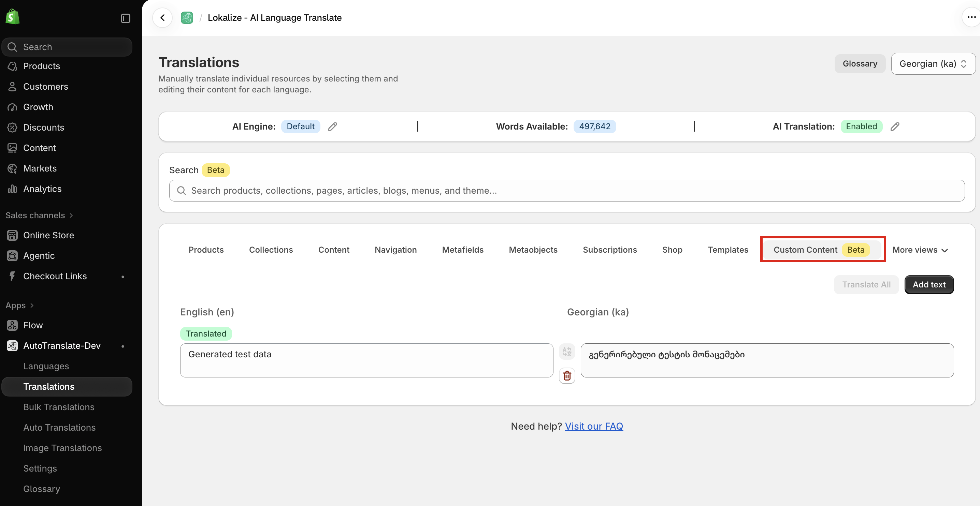The width and height of the screenshot is (980, 506).
Task: Expand the Apps section
Action: tap(19, 306)
